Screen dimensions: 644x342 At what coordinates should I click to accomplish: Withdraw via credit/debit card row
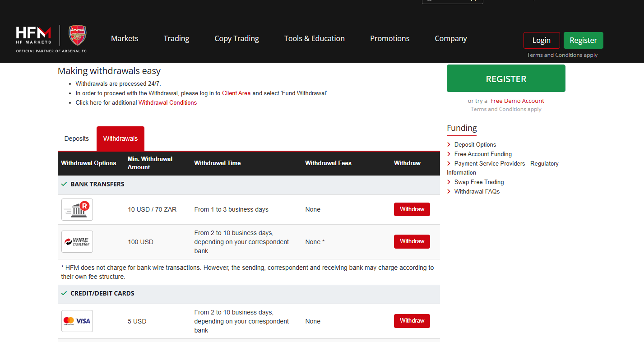tap(412, 321)
